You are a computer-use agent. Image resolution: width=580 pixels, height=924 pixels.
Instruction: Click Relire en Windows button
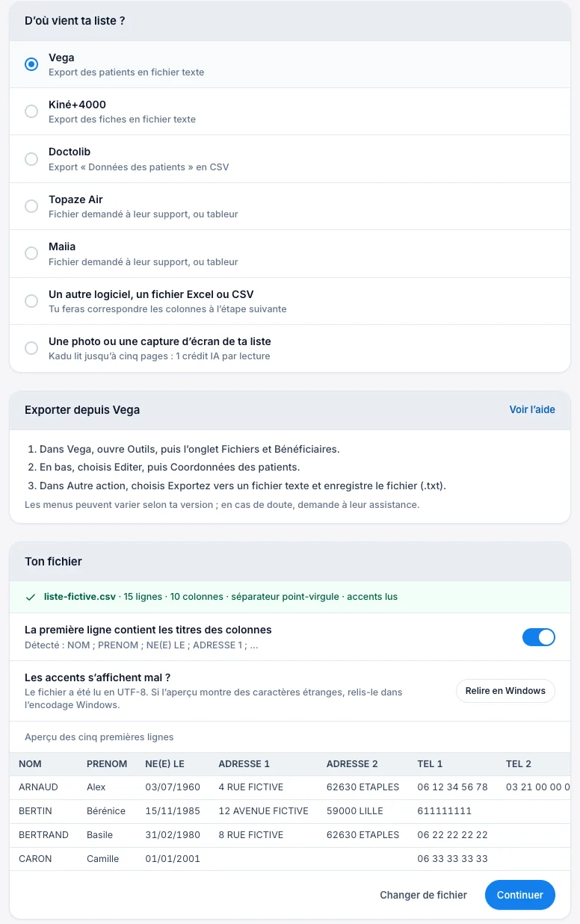click(505, 691)
